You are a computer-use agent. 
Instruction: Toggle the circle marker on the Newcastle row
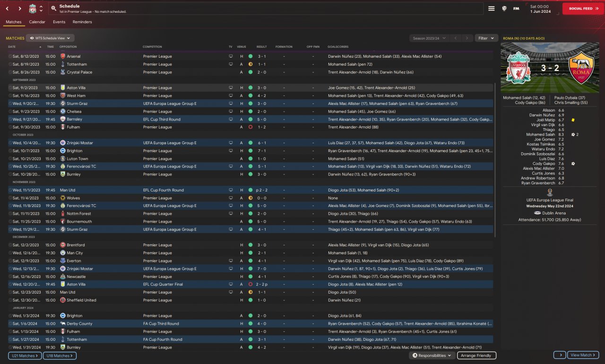coord(10,277)
